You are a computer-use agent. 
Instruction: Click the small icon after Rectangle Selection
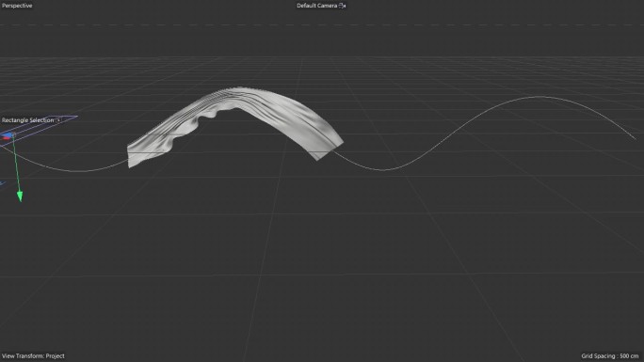point(58,120)
